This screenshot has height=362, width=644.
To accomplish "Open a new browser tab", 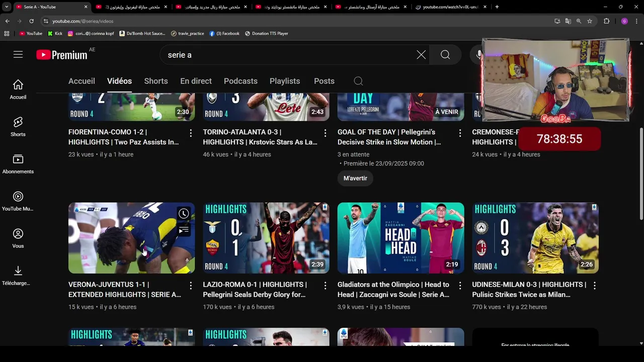I will (x=497, y=7).
